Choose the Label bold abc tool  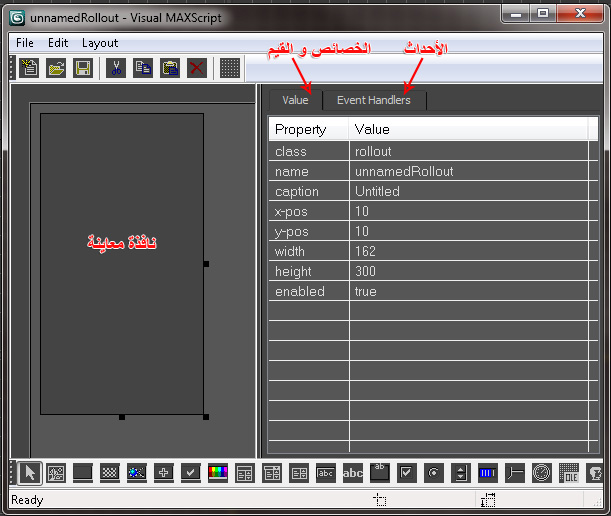click(353, 473)
